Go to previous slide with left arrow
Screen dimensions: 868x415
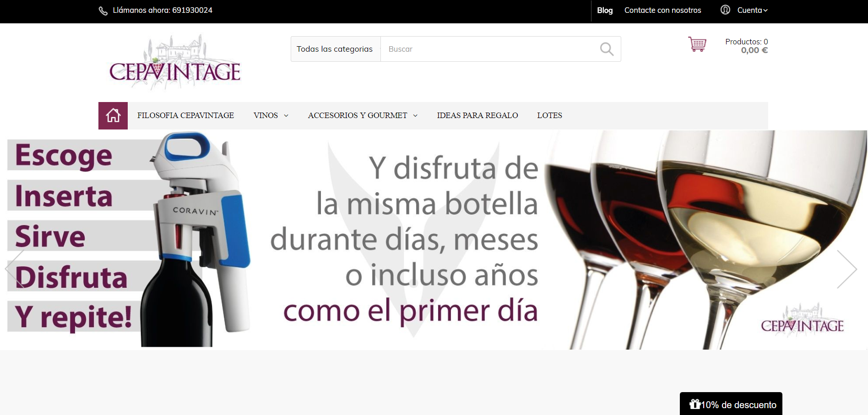pyautogui.click(x=15, y=269)
